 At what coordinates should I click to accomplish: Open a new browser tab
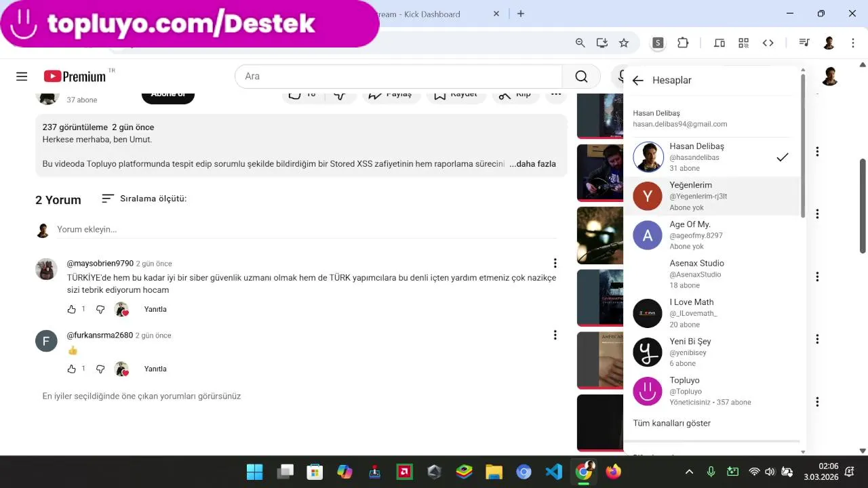pyautogui.click(x=521, y=14)
